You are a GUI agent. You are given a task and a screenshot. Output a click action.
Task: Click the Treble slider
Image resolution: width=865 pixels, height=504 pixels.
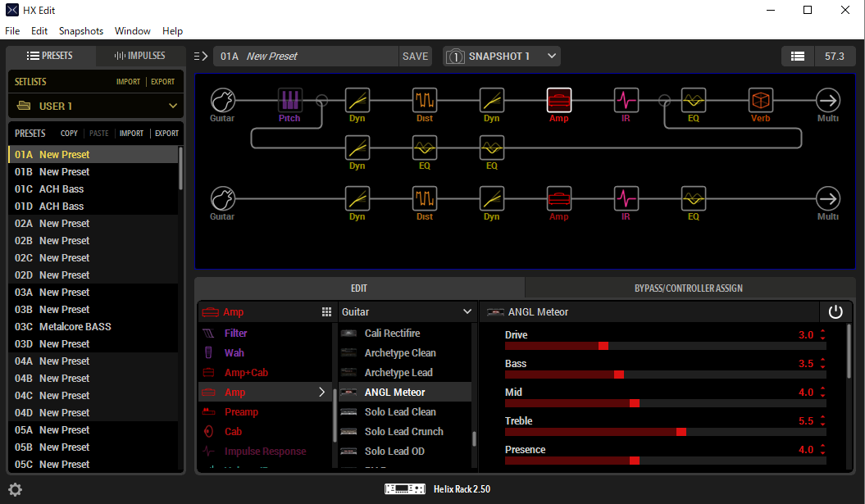[x=665, y=432]
